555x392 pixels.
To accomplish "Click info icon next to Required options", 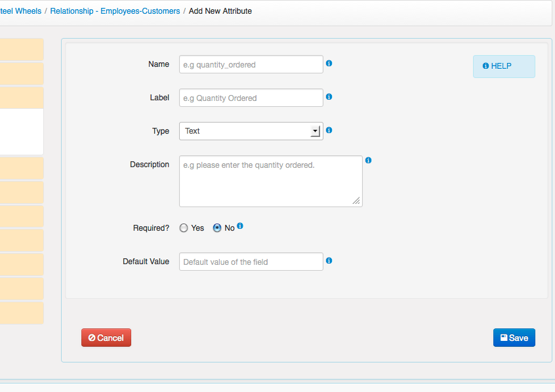I will (x=240, y=226).
